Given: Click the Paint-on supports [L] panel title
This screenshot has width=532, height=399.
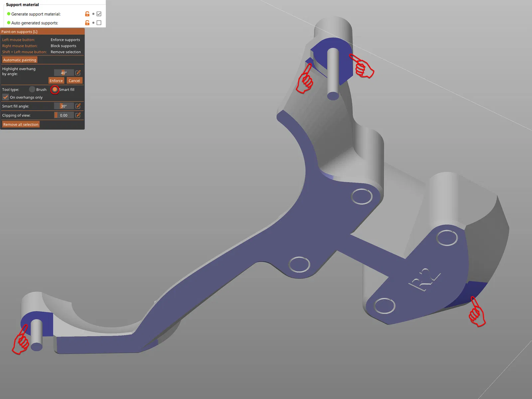Looking at the screenshot, I should 19,32.
